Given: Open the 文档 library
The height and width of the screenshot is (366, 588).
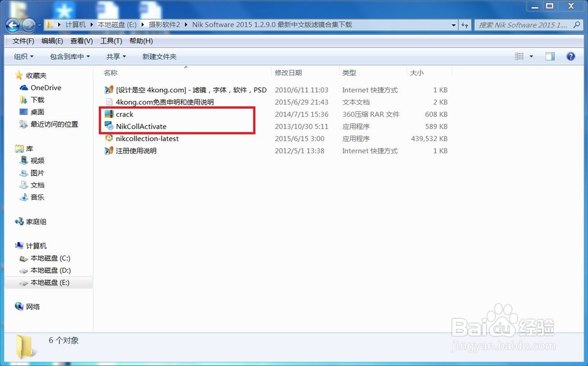Looking at the screenshot, I should coord(38,184).
